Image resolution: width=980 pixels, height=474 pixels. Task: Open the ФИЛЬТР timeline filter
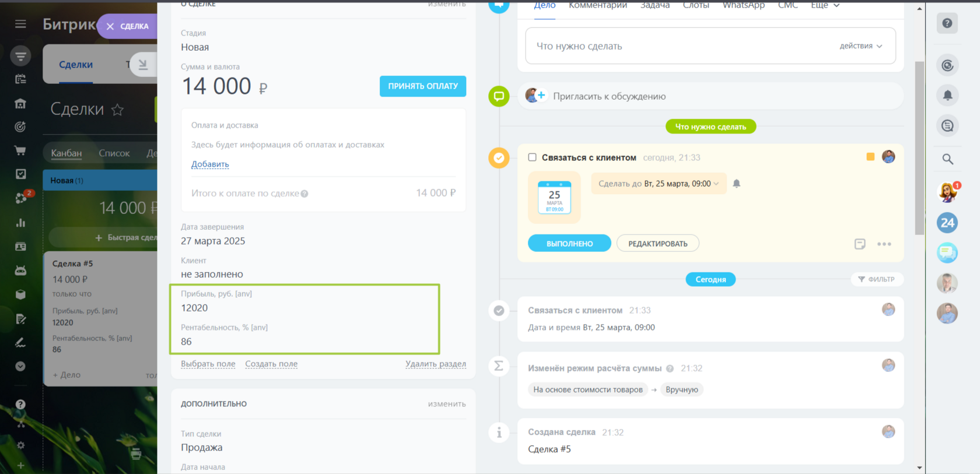pyautogui.click(x=876, y=279)
